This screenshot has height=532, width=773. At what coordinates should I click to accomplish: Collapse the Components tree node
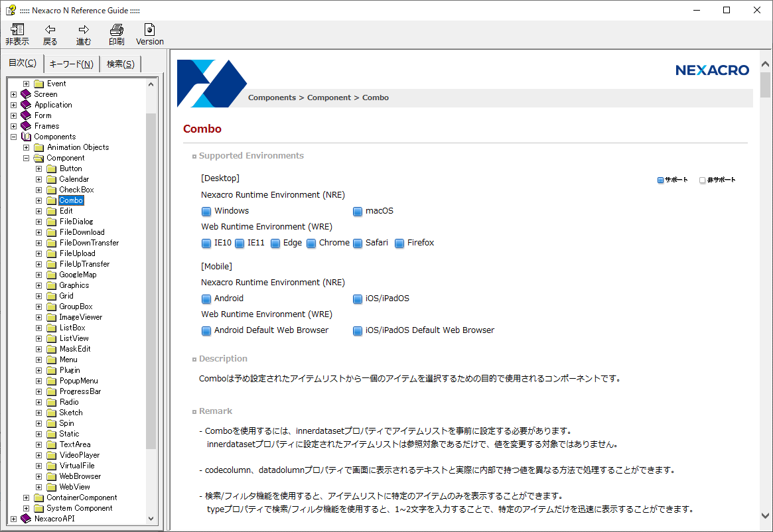click(x=13, y=137)
